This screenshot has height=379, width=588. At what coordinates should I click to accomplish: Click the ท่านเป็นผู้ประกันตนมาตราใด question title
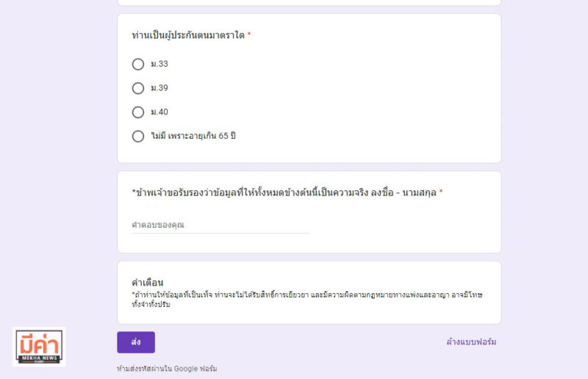point(188,35)
